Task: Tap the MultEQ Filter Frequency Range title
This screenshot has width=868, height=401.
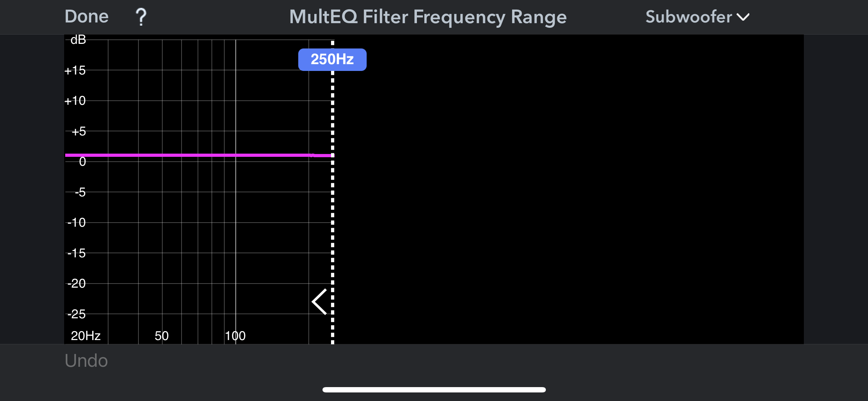Action: (428, 17)
